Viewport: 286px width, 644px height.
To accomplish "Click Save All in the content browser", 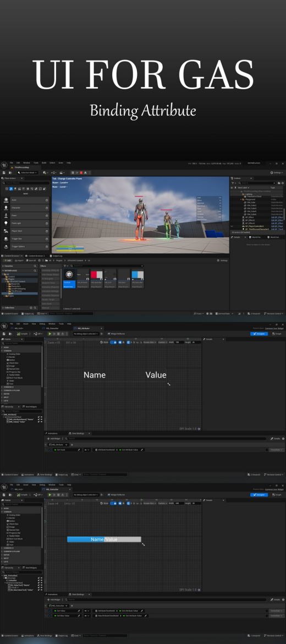I will click(x=31, y=260).
